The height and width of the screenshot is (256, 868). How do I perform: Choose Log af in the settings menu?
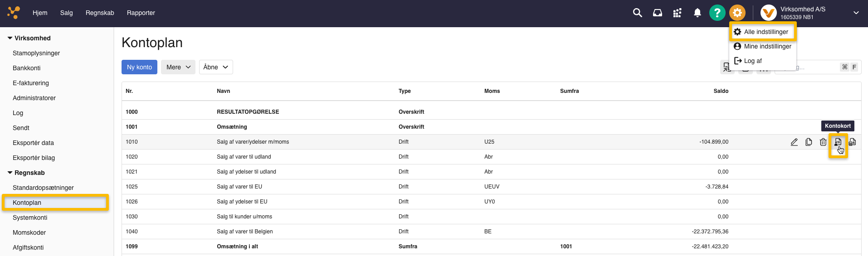pos(752,61)
